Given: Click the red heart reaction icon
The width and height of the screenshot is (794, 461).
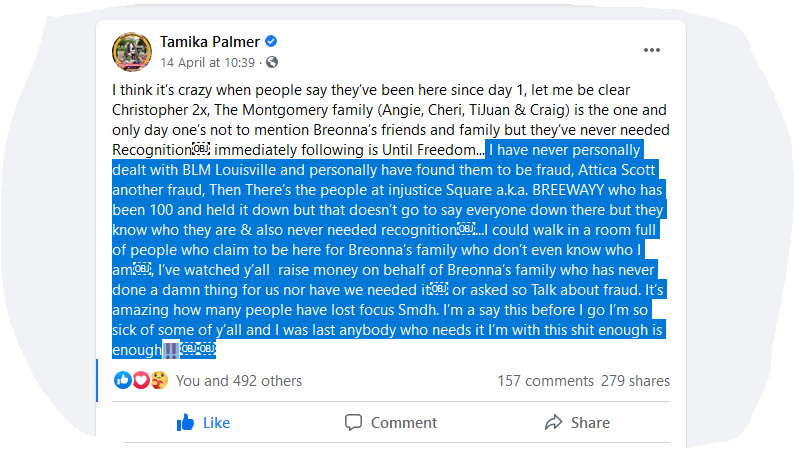Looking at the screenshot, I should coord(141,380).
